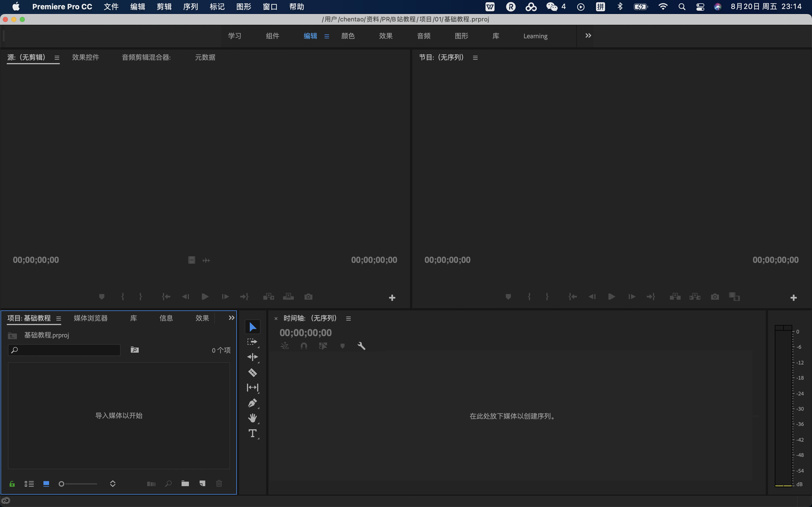812x507 pixels.
Task: Open timeline display settings wrench
Action: (361, 346)
